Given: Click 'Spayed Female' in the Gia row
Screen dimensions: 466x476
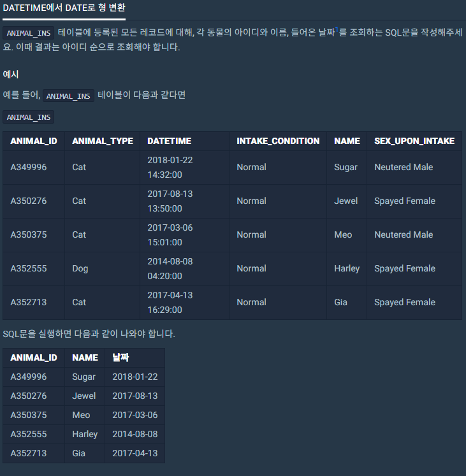Looking at the screenshot, I should pyautogui.click(x=405, y=303).
